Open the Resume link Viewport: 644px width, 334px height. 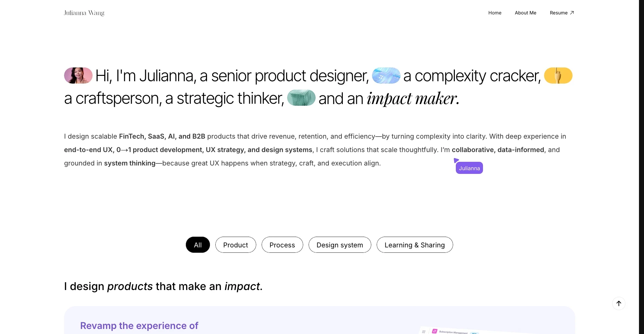558,13
